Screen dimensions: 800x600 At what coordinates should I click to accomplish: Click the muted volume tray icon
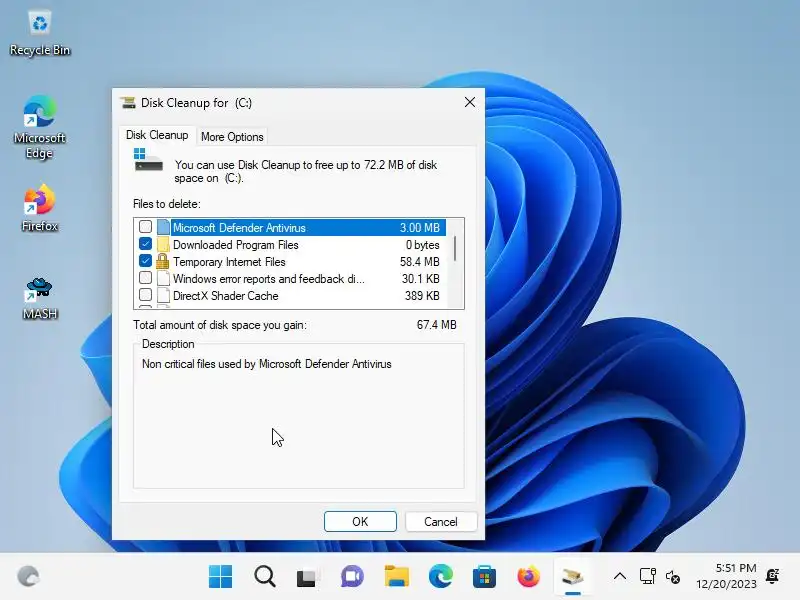coord(672,577)
